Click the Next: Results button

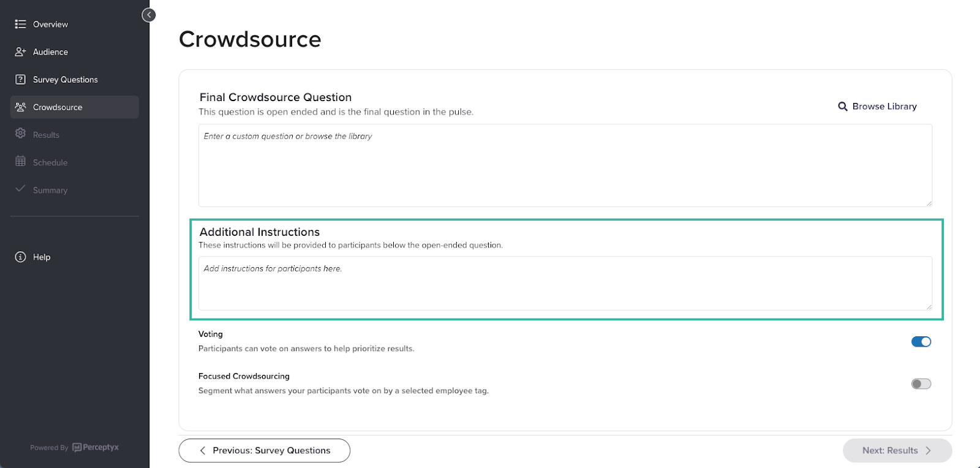[x=897, y=450]
